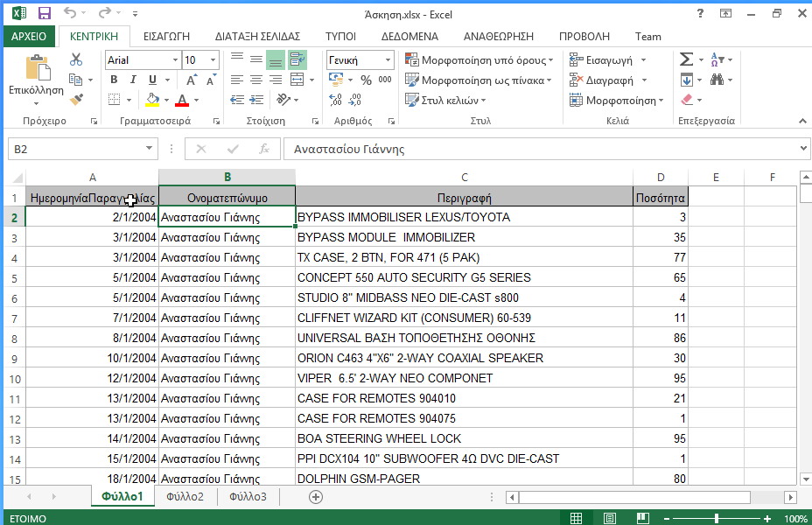
Task: Switch to ΔΙΑΤΑΞΗ ΣΕΛΙΔΑΣ ribbon tab
Action: click(x=257, y=36)
